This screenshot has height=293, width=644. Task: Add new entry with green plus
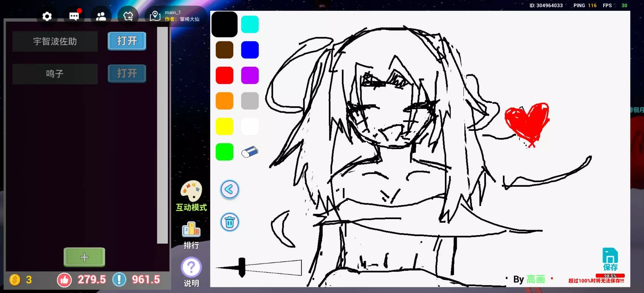[84, 257]
